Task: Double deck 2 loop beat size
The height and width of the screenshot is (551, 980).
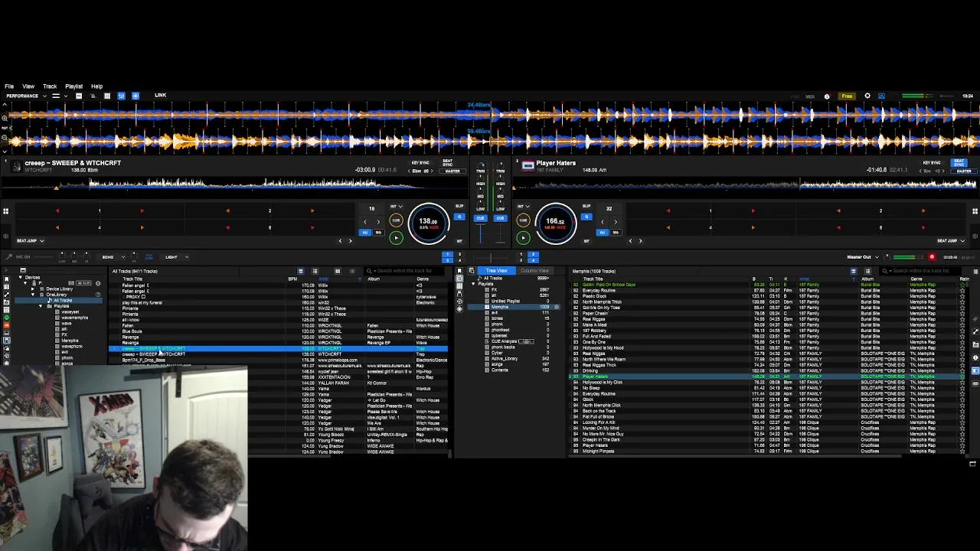Action: pos(615,222)
